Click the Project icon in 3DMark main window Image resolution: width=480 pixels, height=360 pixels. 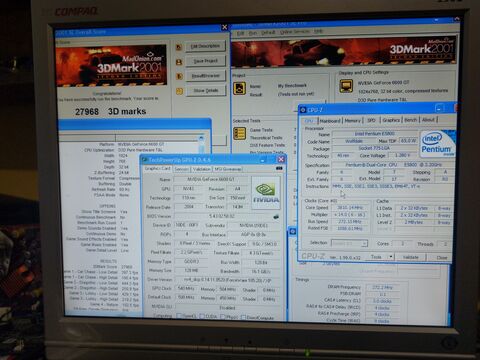[x=239, y=89]
